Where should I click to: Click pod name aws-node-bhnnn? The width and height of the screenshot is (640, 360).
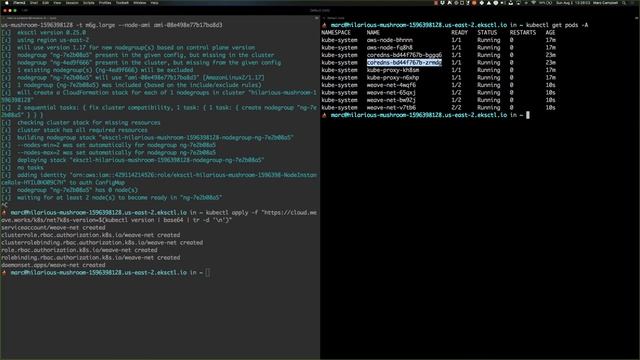click(x=389, y=40)
